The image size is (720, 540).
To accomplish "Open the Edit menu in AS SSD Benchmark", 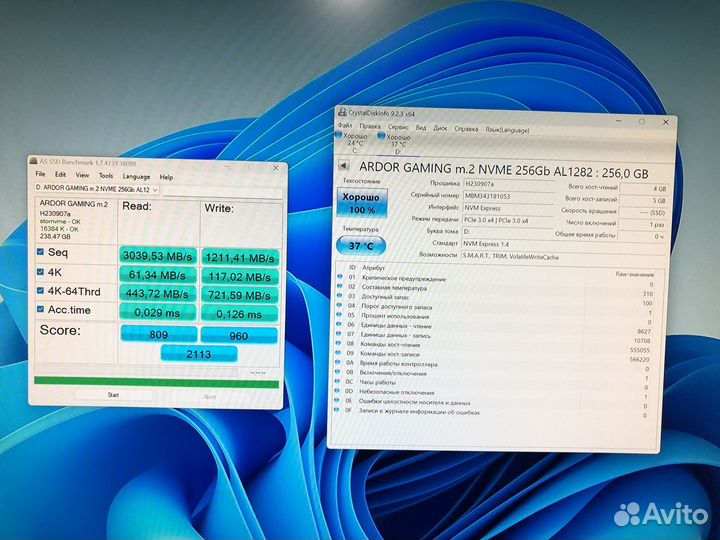I will click(x=60, y=174).
